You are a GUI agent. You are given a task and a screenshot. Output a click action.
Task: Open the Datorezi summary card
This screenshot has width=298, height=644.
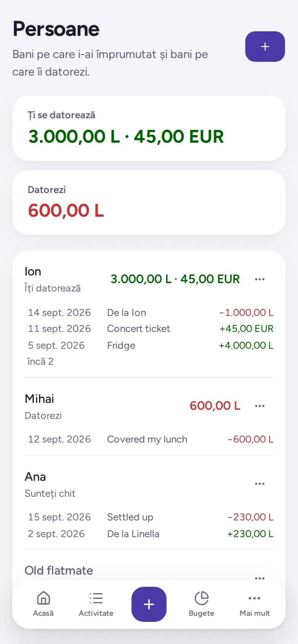point(149,203)
